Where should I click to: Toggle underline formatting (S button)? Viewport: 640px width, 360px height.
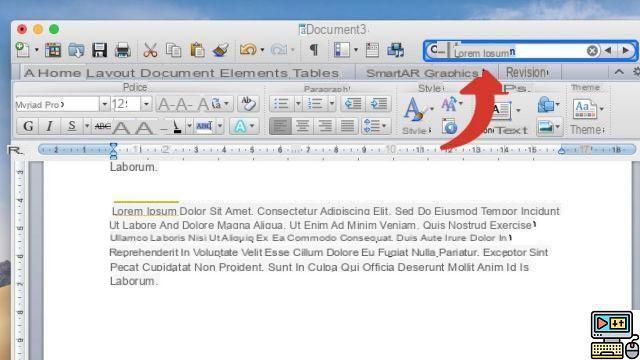71,126
